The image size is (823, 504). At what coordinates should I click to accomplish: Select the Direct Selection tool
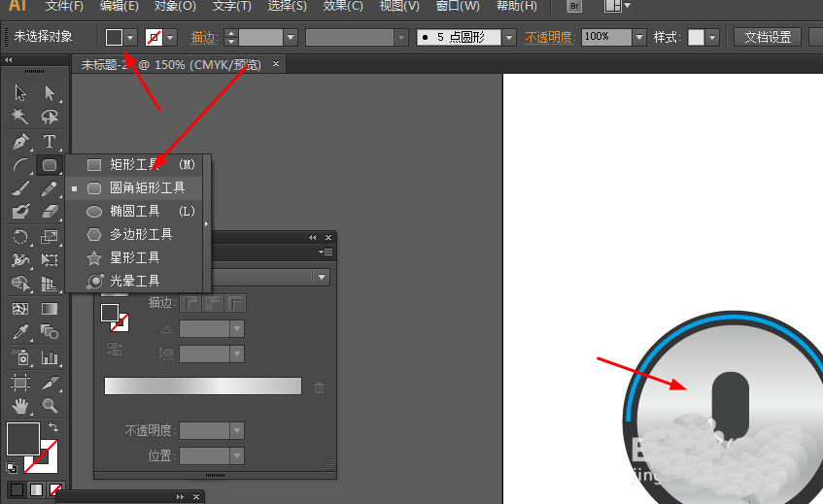(x=50, y=93)
